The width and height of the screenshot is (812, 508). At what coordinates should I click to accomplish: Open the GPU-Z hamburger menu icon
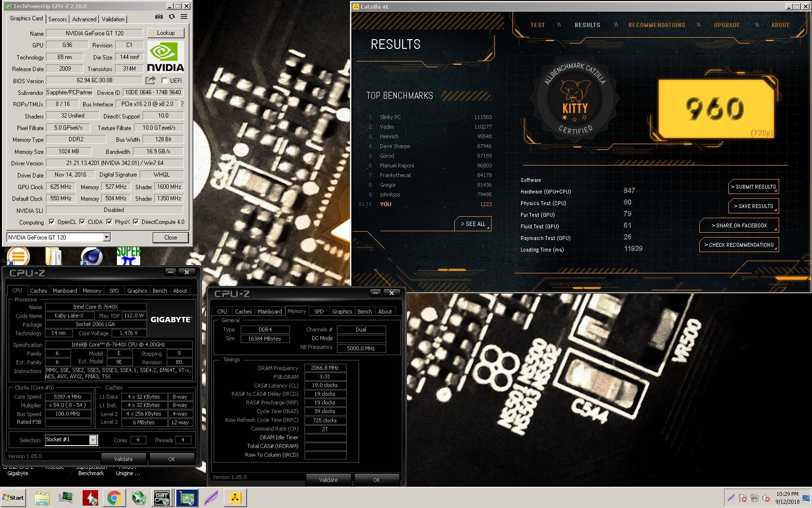(x=184, y=16)
